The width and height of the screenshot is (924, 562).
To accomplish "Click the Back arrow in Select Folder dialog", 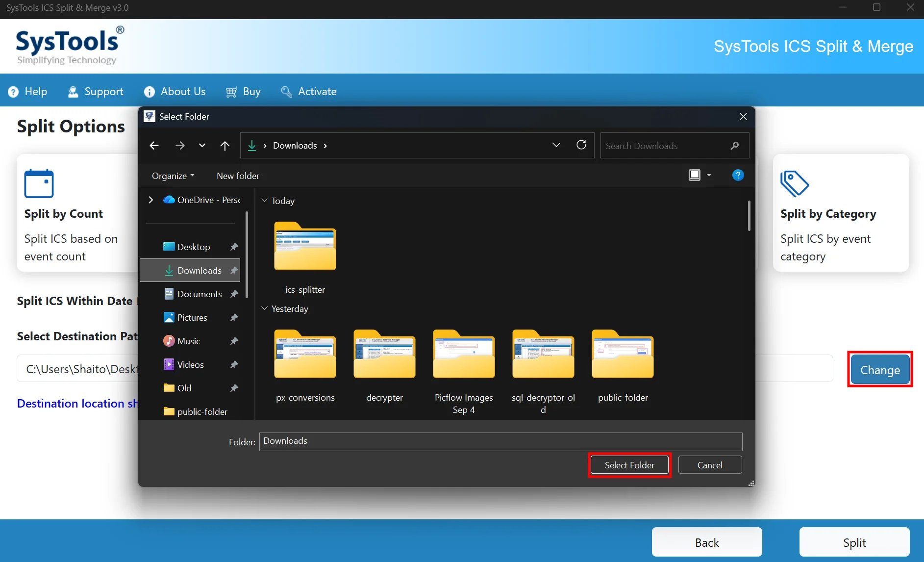I will pos(154,146).
